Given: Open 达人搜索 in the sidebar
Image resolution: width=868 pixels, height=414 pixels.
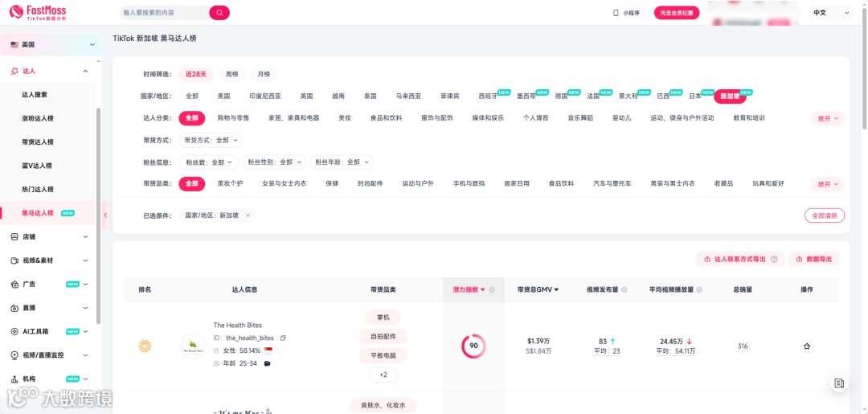Looking at the screenshot, I should coord(35,95).
